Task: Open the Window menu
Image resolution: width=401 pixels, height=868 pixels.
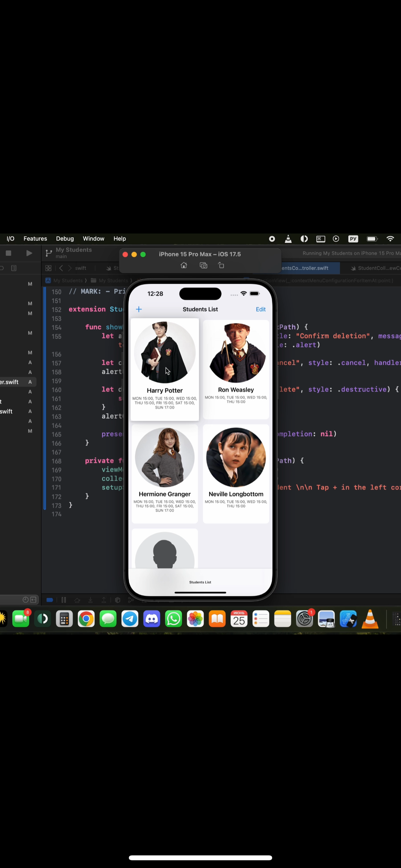Action: coord(93,239)
